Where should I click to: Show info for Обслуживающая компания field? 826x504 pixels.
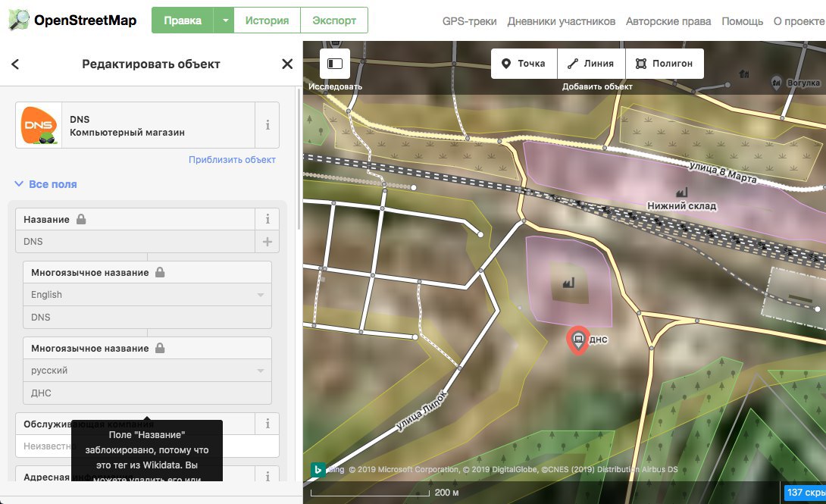point(267,424)
